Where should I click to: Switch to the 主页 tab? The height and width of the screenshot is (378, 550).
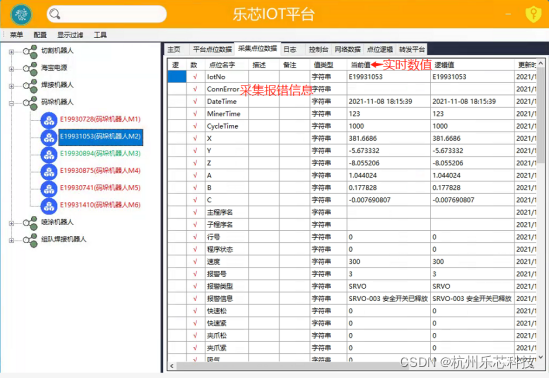pyautogui.click(x=177, y=49)
